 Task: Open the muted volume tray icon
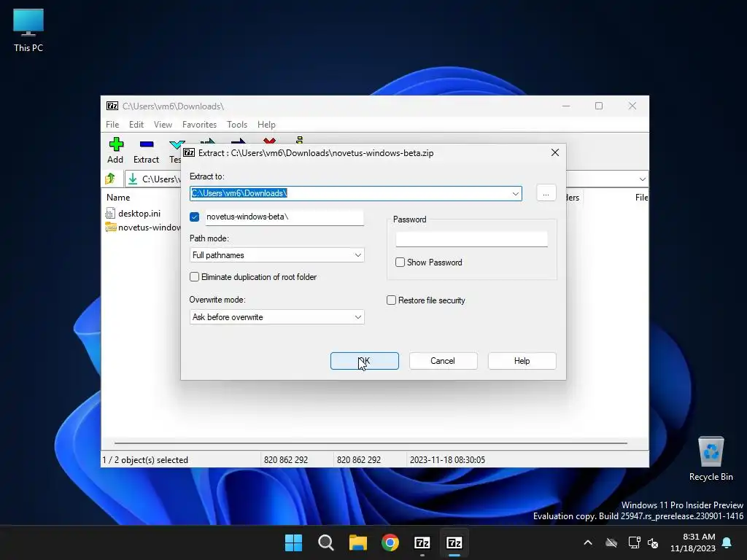click(x=653, y=542)
